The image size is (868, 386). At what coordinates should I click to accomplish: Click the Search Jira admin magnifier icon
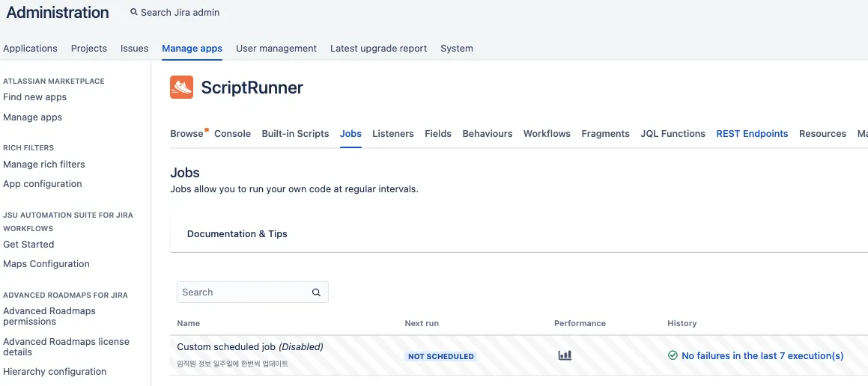[134, 12]
